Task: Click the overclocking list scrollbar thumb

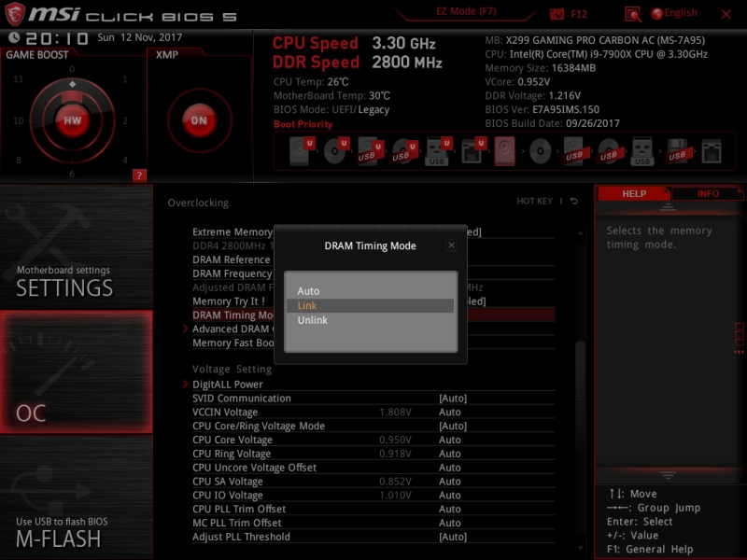Action: (x=580, y=396)
